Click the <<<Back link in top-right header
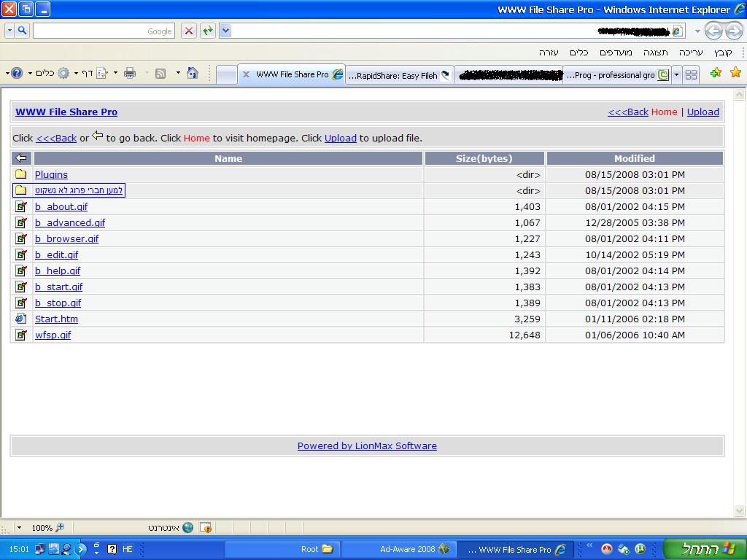 [628, 112]
